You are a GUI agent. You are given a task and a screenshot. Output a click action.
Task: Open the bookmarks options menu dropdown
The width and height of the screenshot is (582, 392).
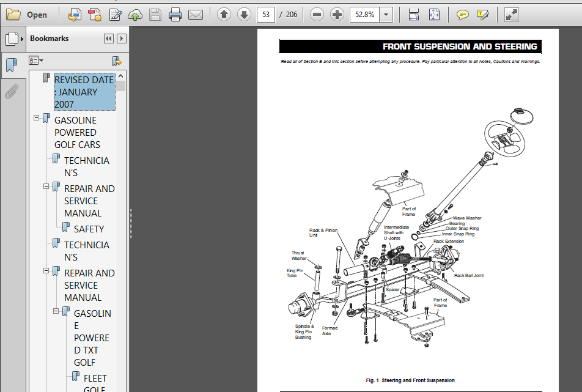[x=36, y=61]
